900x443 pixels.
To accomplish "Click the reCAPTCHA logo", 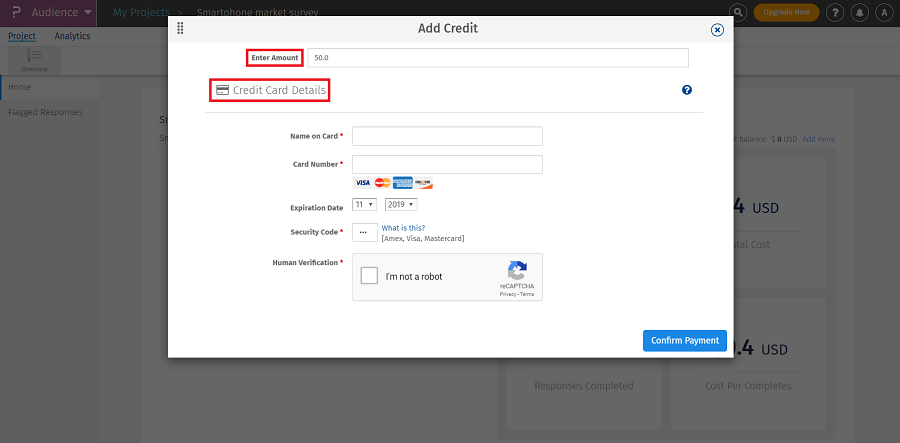I will [517, 270].
